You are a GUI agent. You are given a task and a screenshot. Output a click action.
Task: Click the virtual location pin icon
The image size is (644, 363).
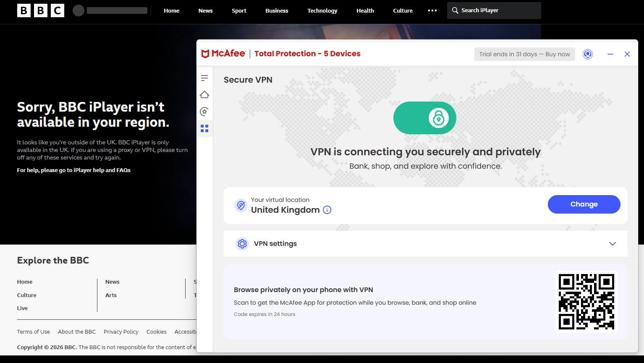(x=241, y=205)
